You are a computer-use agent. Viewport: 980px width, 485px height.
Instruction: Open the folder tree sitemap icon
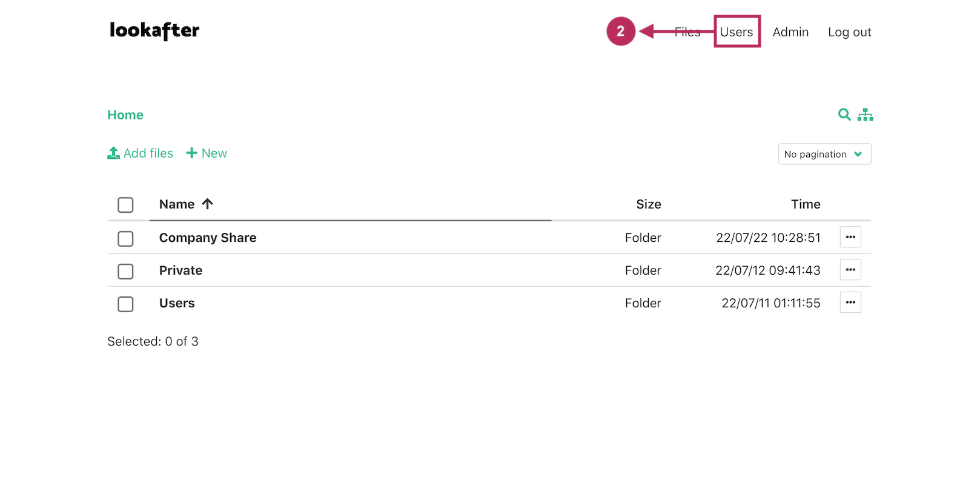click(x=865, y=115)
